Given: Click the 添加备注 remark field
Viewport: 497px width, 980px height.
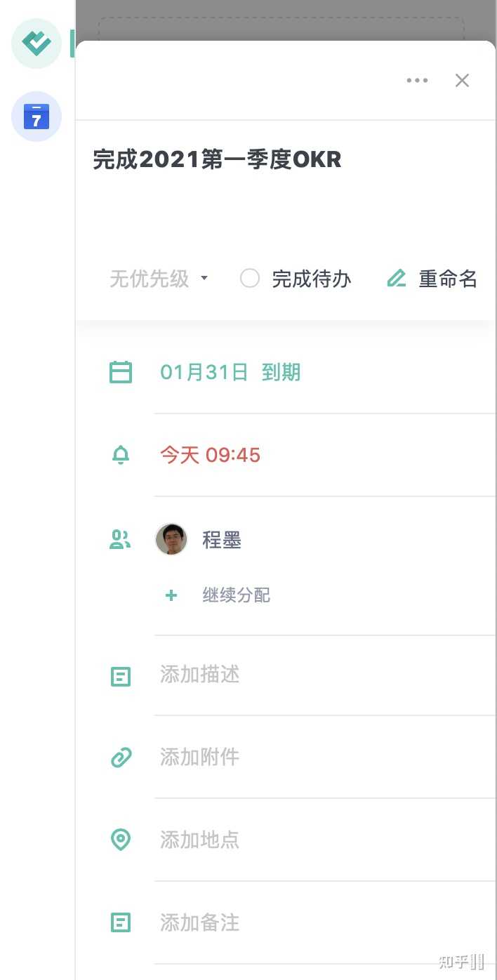Looking at the screenshot, I should (x=200, y=922).
